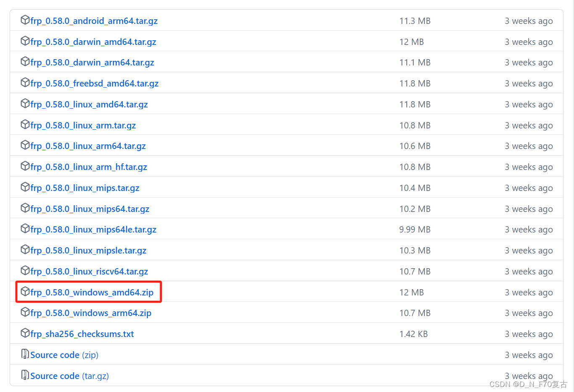Click package icon beside frp_0.58.0_linux_mips.tar.gz
This screenshot has width=574, height=392.
25,187
